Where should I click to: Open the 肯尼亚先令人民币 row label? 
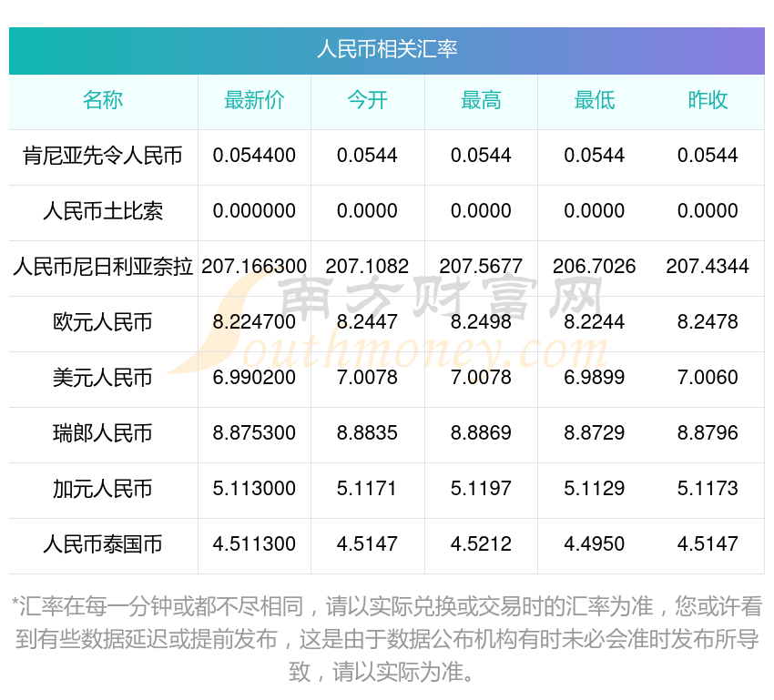pos(104,156)
